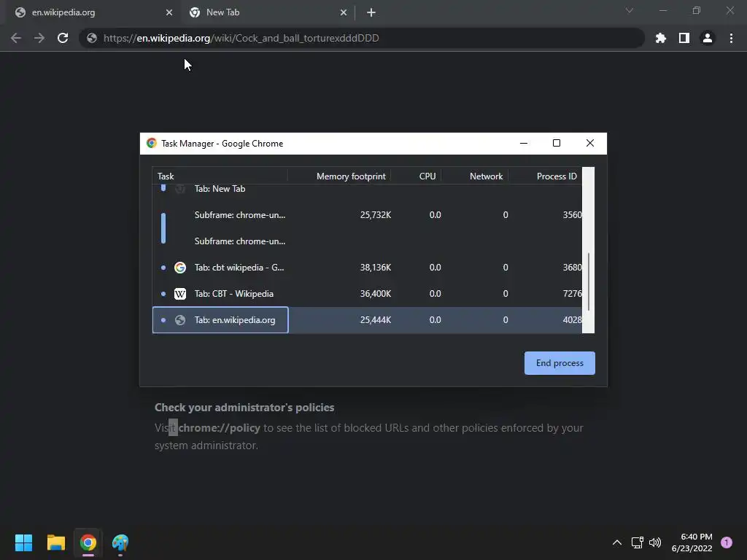Screen dimensions: 747x560
Task: Sort by the Task column header
Action: tap(220, 176)
